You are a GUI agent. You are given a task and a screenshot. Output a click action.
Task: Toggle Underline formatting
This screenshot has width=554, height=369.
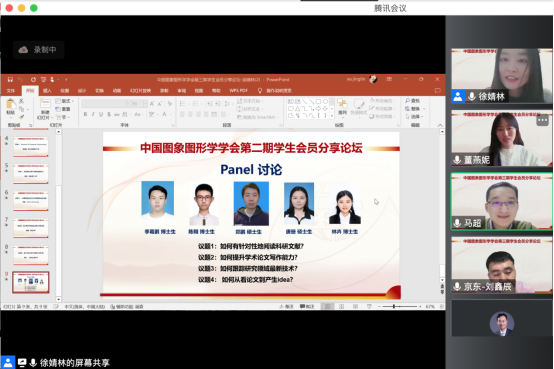click(101, 114)
